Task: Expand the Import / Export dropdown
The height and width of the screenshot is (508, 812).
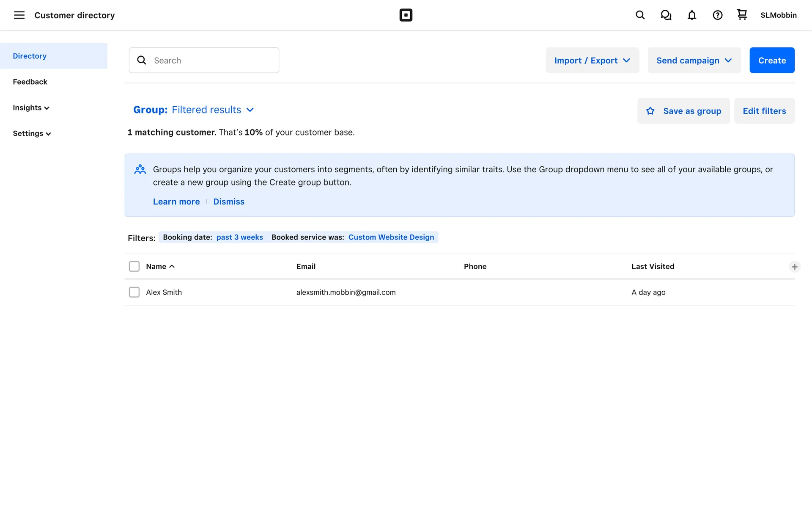Action: pos(592,60)
